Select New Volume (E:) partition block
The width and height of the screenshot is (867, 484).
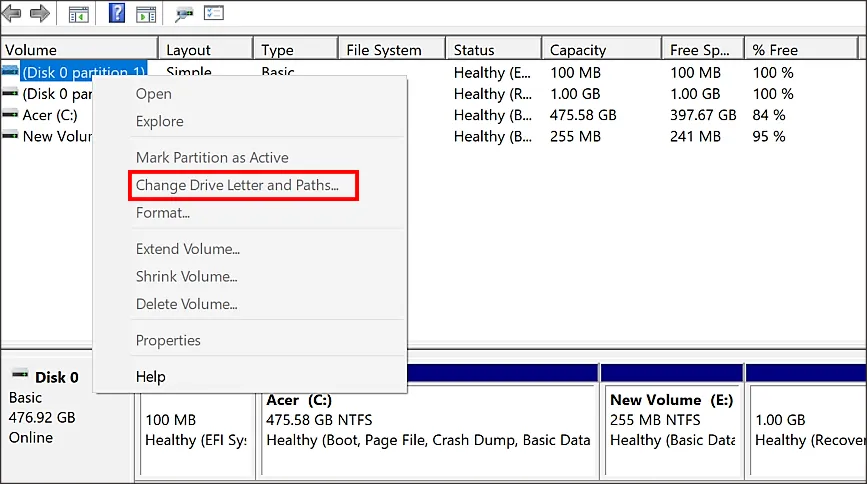click(670, 420)
